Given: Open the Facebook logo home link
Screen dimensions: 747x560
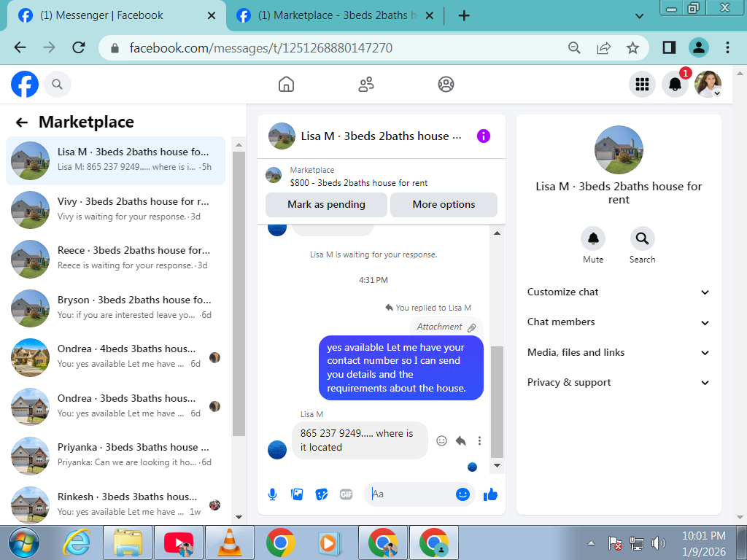Looking at the screenshot, I should click(25, 85).
